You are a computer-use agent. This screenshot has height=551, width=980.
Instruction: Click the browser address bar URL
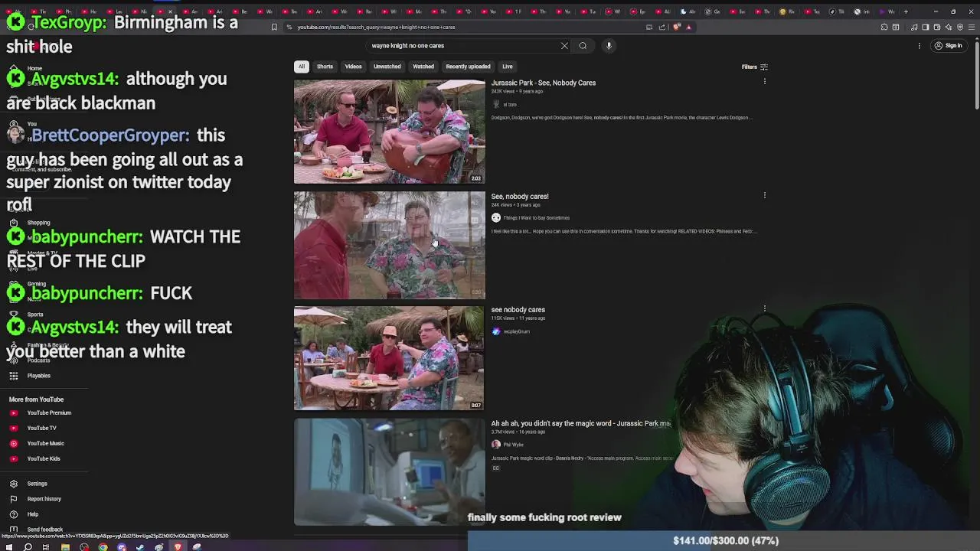pos(376,28)
